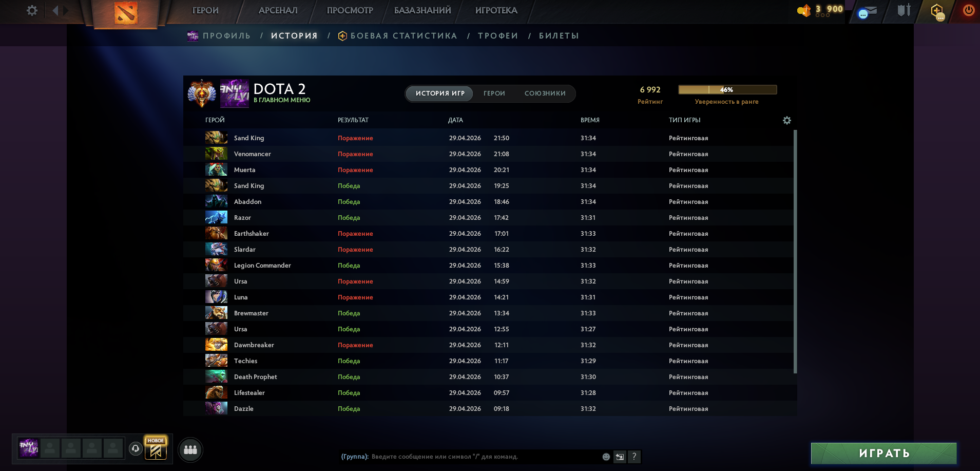Open the Razor match row
The height and width of the screenshot is (471, 980).
click(488, 218)
